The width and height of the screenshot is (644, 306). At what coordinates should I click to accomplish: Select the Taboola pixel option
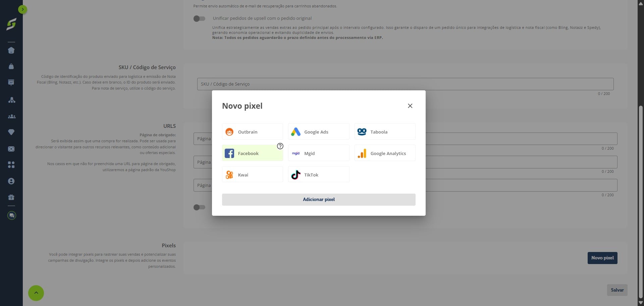[385, 132]
